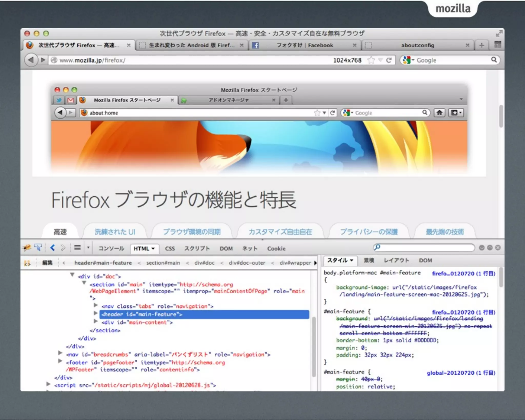Switch to the Facebook browser tab
This screenshot has width=525, height=420.
[x=305, y=45]
